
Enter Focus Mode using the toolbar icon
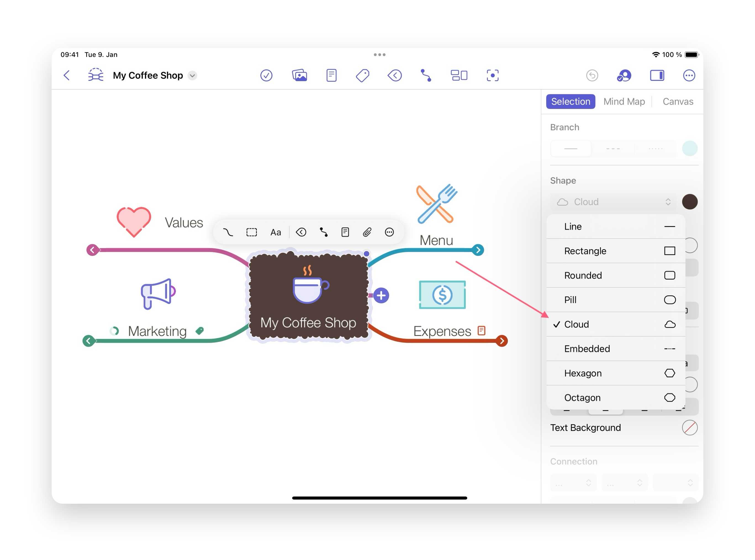tap(493, 75)
